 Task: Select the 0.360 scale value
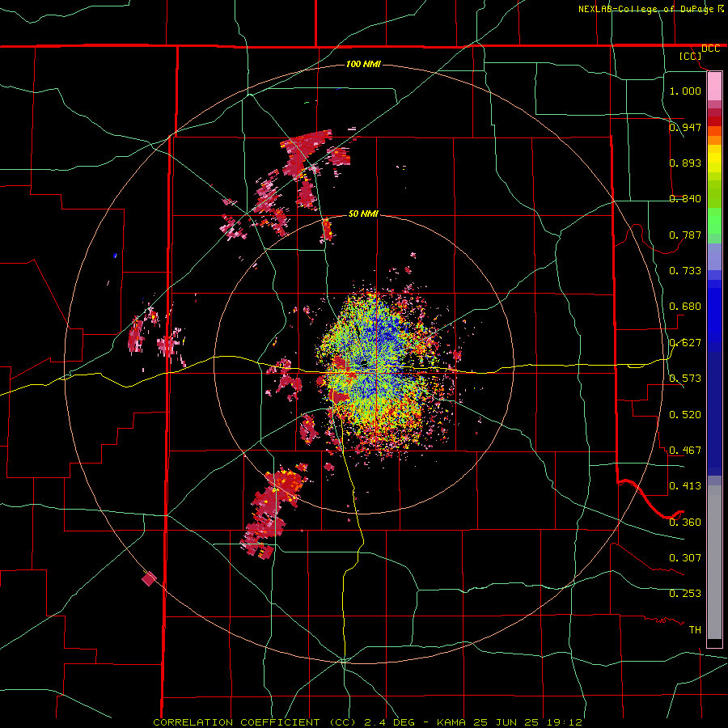(685, 522)
